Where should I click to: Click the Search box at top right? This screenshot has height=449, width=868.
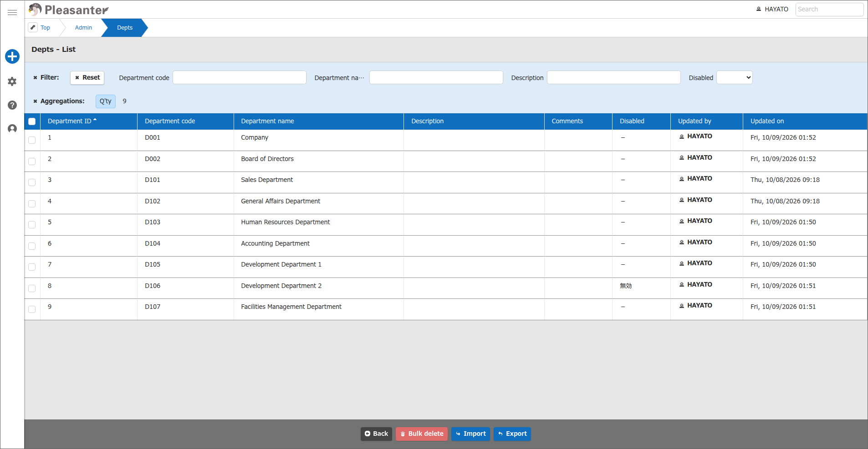[x=830, y=9]
